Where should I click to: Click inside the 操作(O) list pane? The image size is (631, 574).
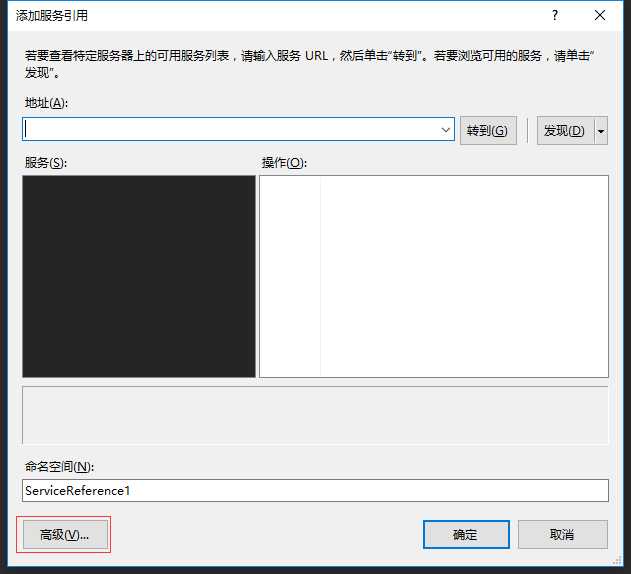coord(434,276)
